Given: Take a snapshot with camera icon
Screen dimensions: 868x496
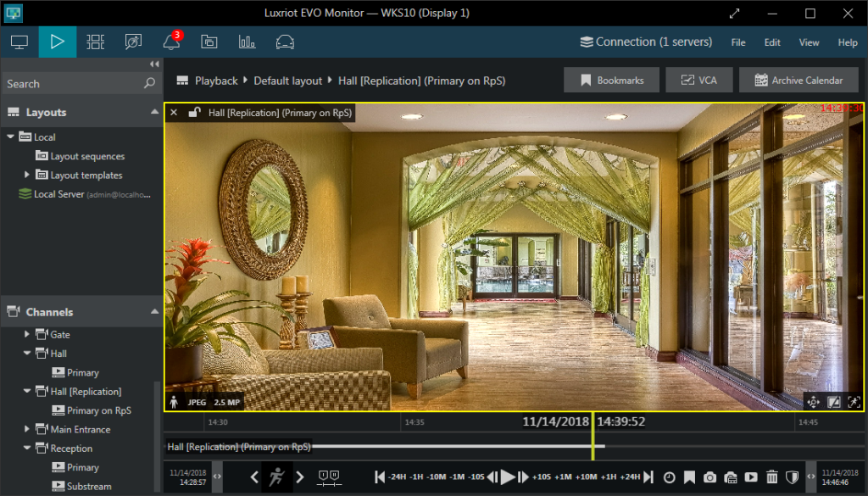Looking at the screenshot, I should point(709,477).
